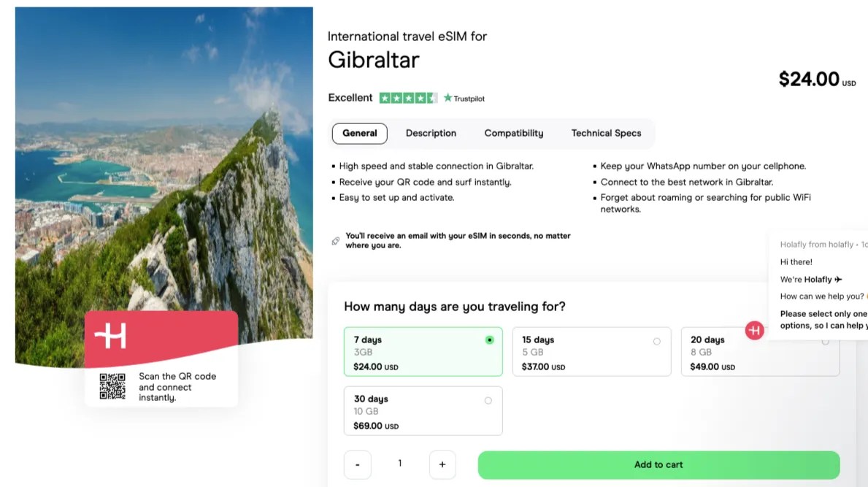Click the bullet icon before 'Easy to set up'

pyautogui.click(x=333, y=197)
